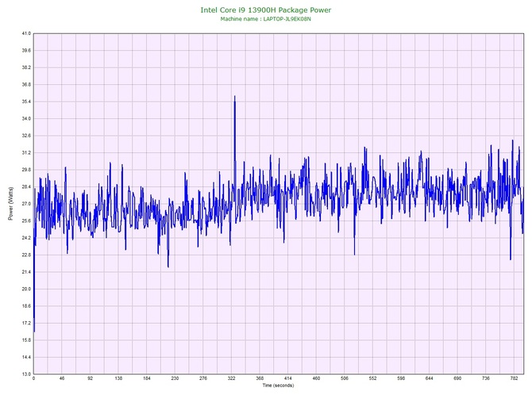Click the 32.6 y-axis value

click(26, 136)
